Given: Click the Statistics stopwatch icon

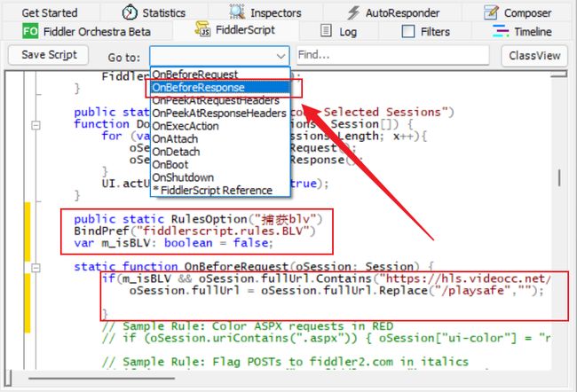Looking at the screenshot, I should click(130, 12).
